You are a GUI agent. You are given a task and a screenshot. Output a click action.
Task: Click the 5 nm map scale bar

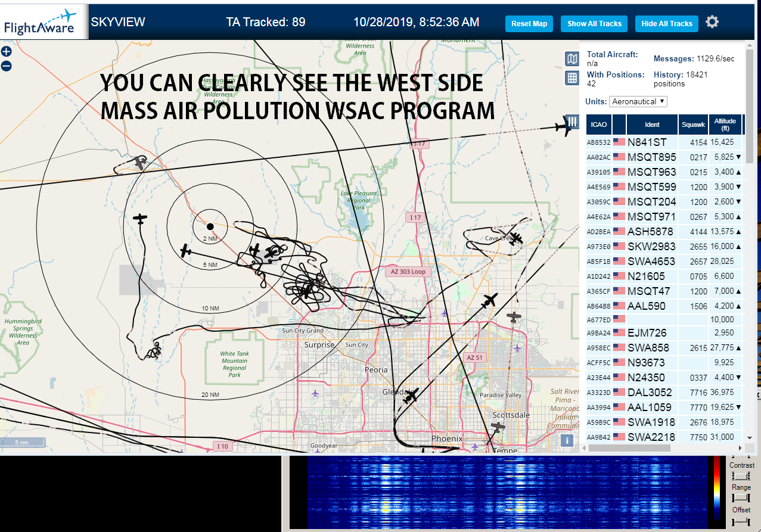click(23, 442)
